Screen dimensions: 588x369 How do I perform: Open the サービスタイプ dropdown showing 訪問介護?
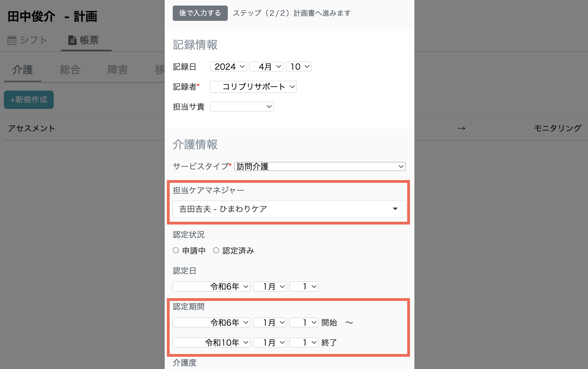click(x=319, y=166)
